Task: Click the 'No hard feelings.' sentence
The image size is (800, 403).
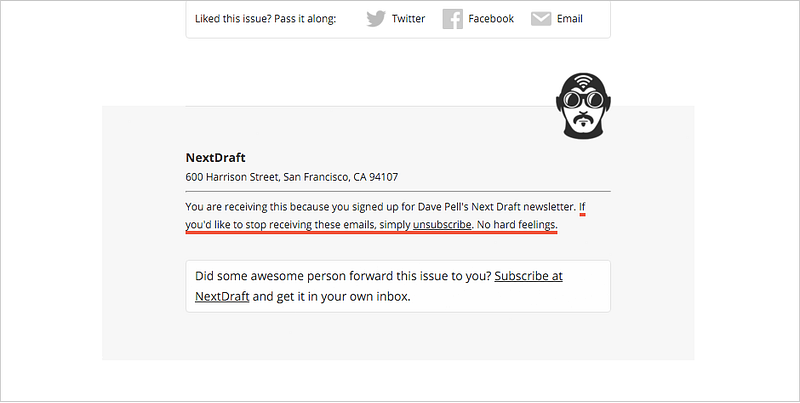Action: 517,224
